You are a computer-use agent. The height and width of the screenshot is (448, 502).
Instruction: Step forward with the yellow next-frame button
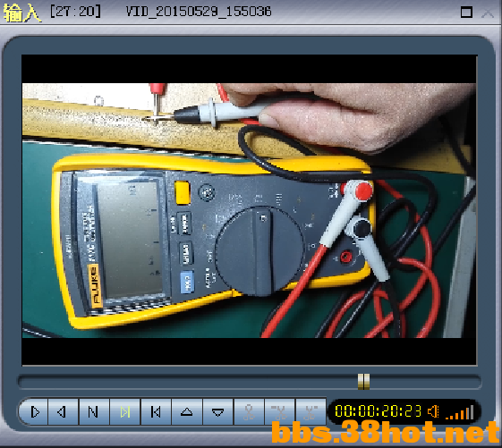click(x=125, y=412)
